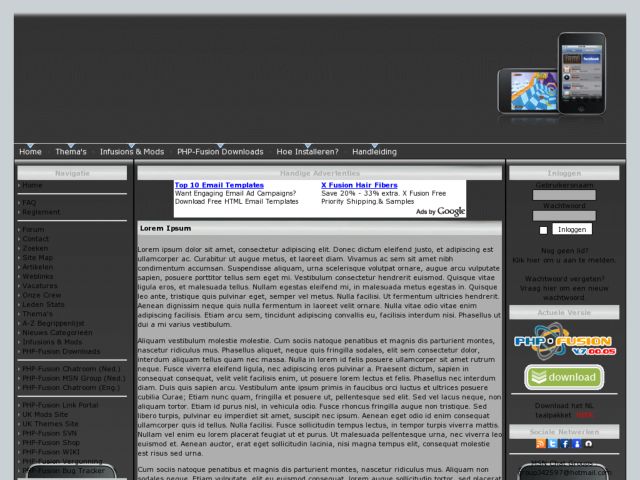Open PHP-Fusion Shop link

point(51,442)
